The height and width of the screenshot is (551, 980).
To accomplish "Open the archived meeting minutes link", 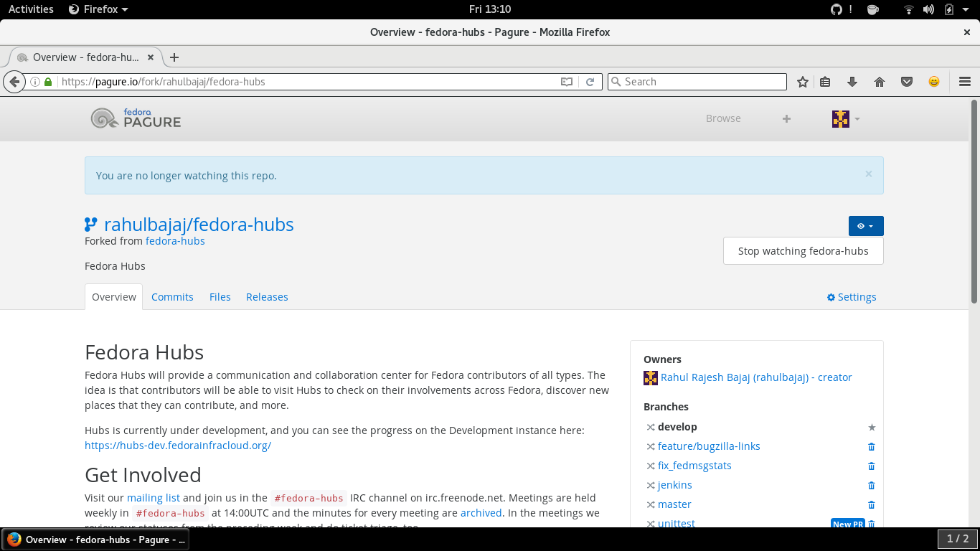I will click(x=481, y=513).
